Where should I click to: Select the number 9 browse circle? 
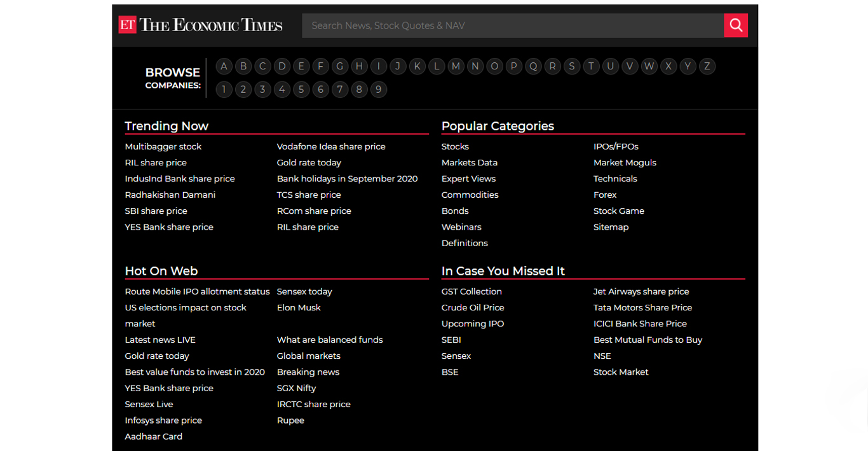click(379, 90)
